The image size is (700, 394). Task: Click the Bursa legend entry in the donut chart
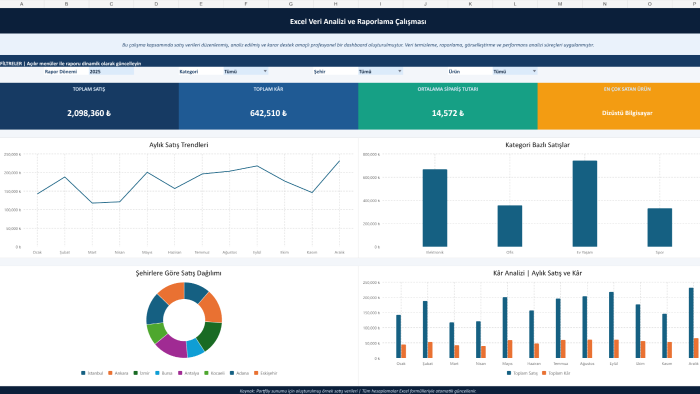163,373
